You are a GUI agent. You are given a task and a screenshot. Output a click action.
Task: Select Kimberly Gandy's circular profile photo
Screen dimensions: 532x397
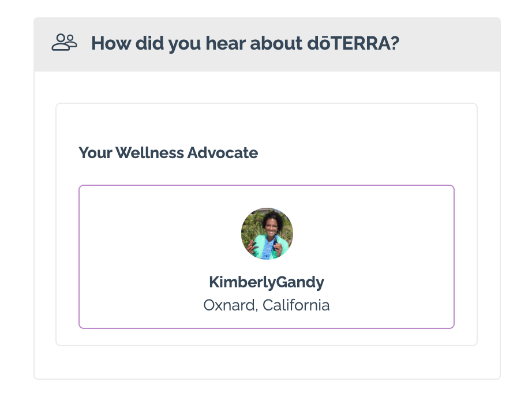tap(267, 234)
